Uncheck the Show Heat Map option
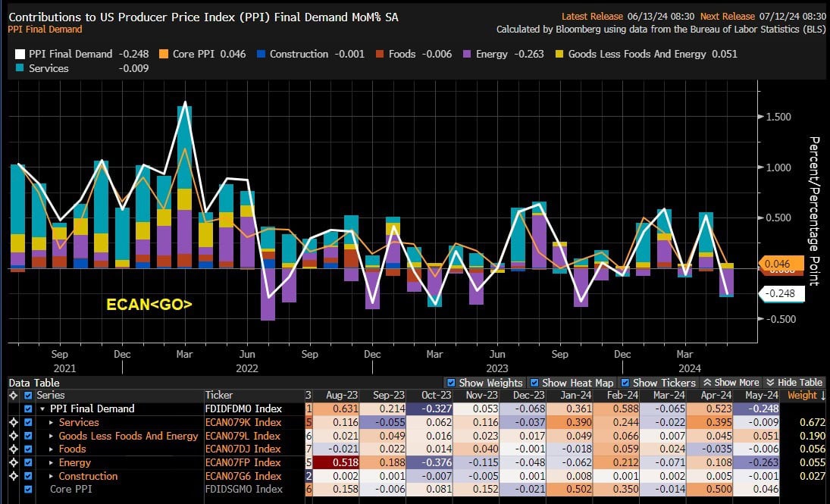Viewport: 830px width, 504px height. pyautogui.click(x=536, y=383)
